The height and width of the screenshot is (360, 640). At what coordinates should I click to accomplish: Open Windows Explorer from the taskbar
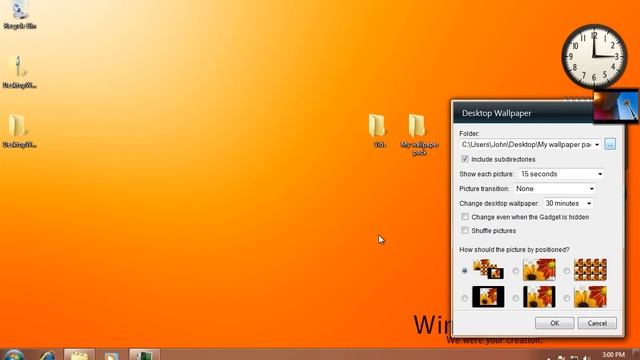tap(79, 355)
